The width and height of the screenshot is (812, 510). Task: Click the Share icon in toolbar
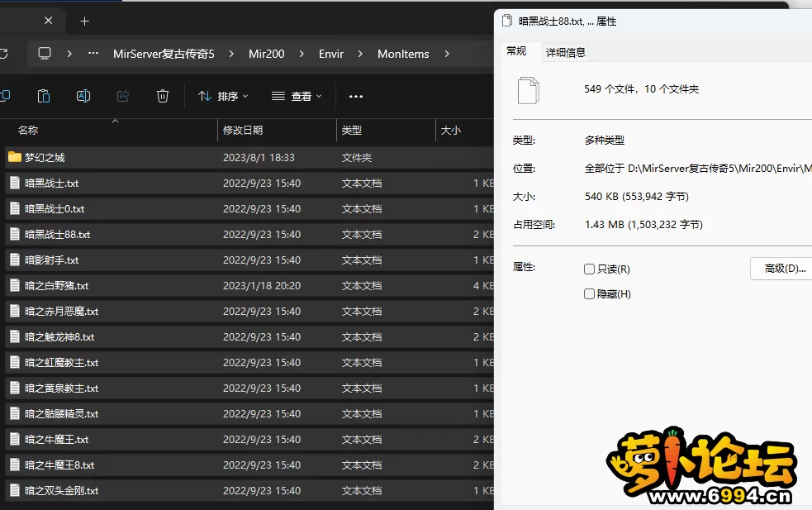click(x=123, y=96)
